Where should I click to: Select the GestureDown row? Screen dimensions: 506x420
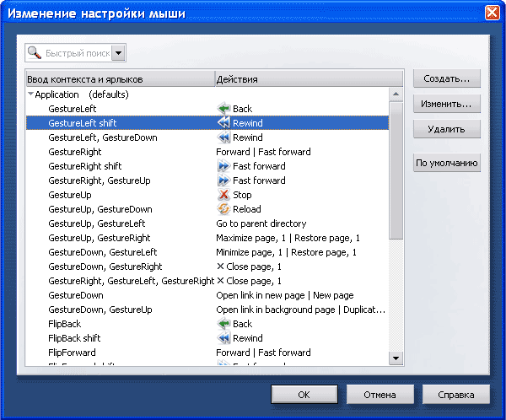click(207, 295)
